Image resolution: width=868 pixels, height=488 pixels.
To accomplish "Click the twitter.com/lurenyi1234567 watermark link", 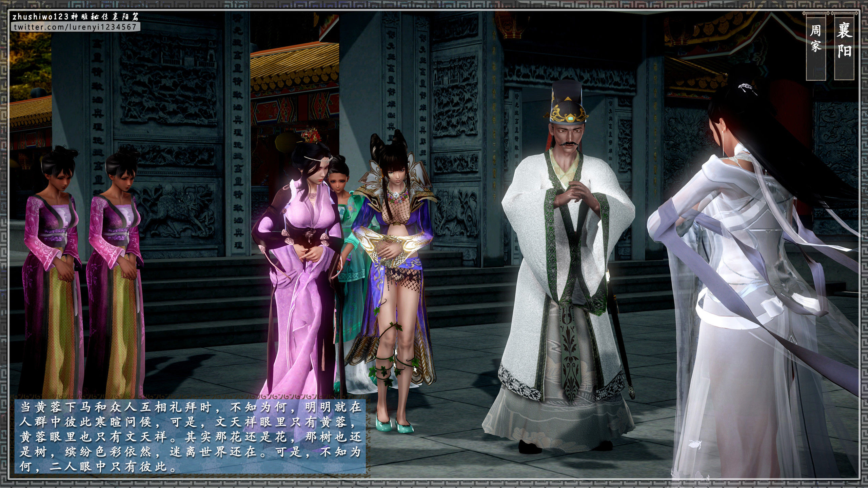I will pos(75,27).
